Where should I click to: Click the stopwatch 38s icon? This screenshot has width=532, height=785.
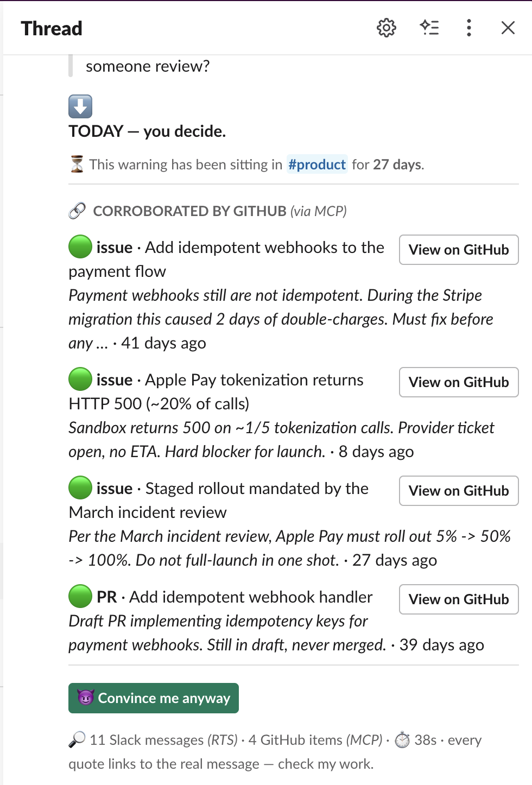[x=402, y=739]
